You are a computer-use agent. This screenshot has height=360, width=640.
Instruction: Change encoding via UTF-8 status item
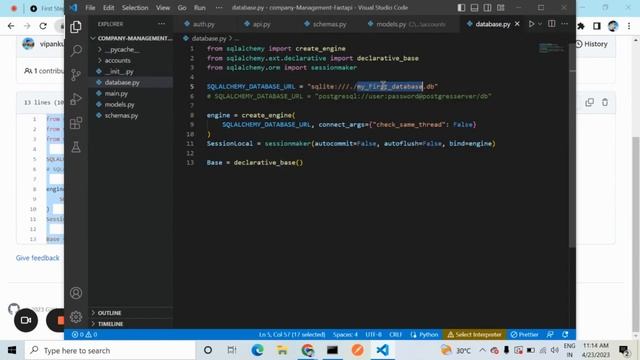[x=373, y=334]
